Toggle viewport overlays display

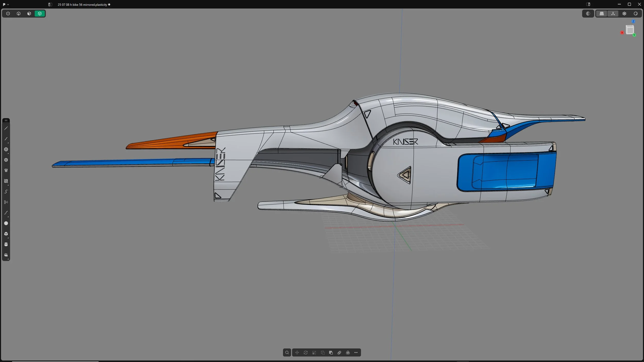pyautogui.click(x=588, y=14)
